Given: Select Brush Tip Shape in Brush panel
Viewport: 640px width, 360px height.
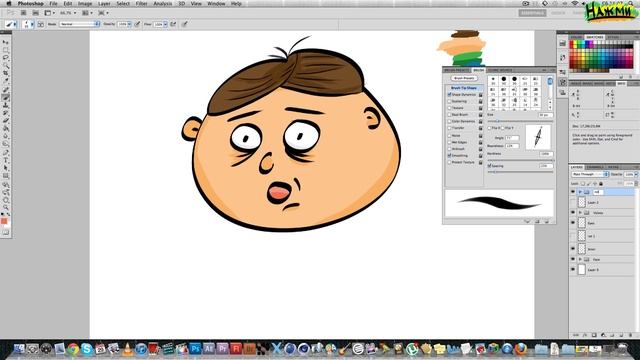Looking at the screenshot, I should 464,88.
